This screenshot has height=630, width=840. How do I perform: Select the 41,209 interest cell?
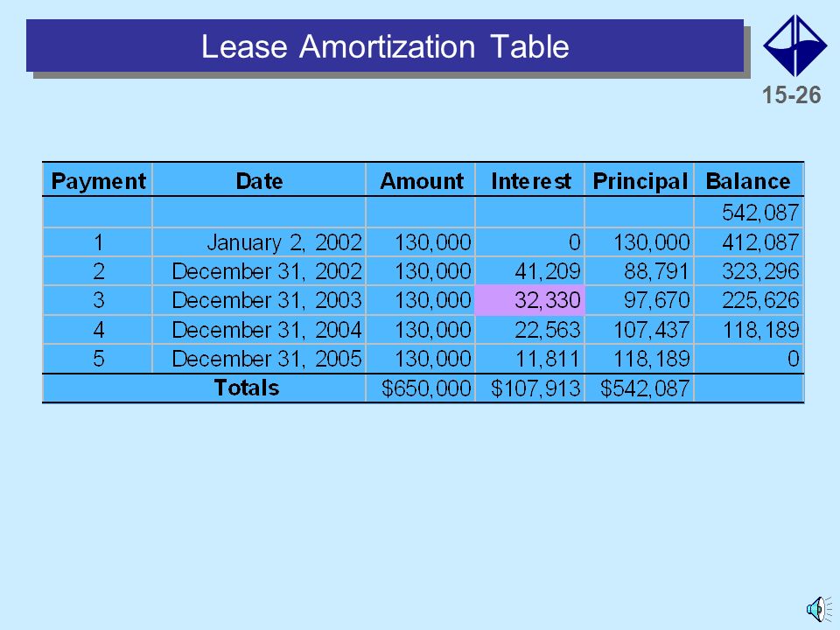pos(530,271)
